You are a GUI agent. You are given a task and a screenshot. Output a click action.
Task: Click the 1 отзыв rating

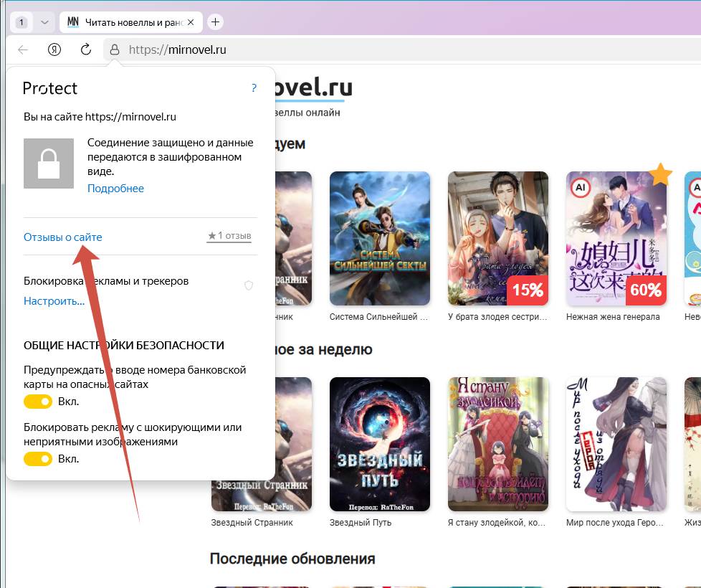coord(229,236)
